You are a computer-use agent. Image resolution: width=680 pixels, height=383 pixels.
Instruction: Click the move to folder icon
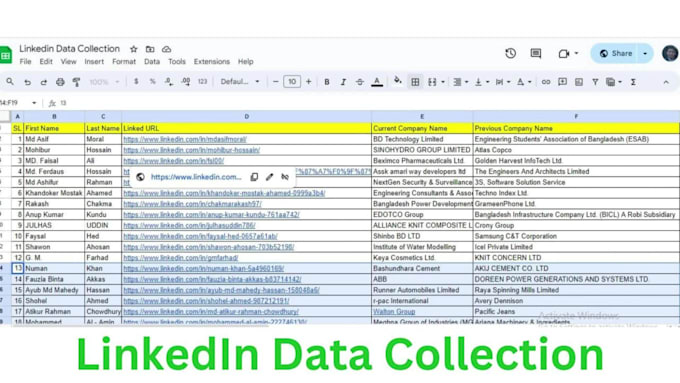pyautogui.click(x=150, y=49)
